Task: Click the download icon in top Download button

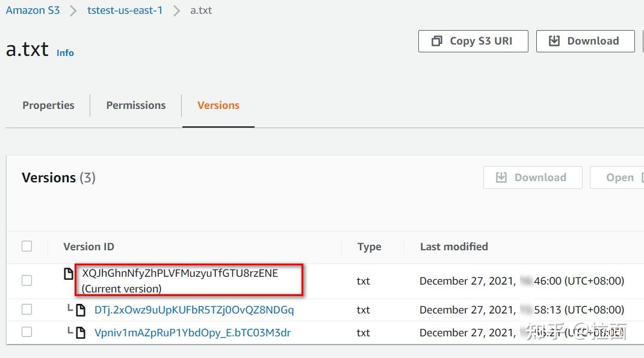Action: (554, 41)
